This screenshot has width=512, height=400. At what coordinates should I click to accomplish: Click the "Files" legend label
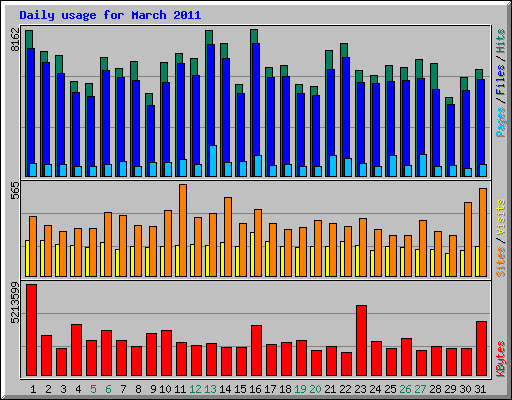coord(500,80)
